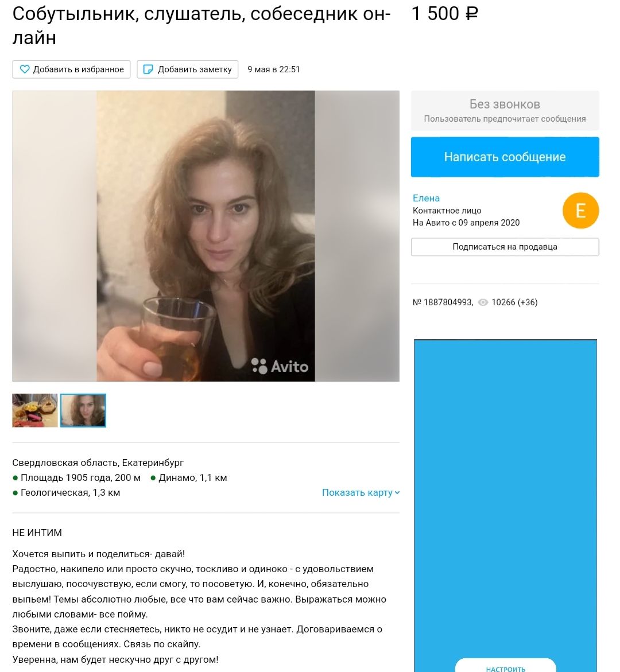Click the heart icon to favorite the listing
Image resolution: width=620 pixels, height=672 pixels.
point(25,69)
